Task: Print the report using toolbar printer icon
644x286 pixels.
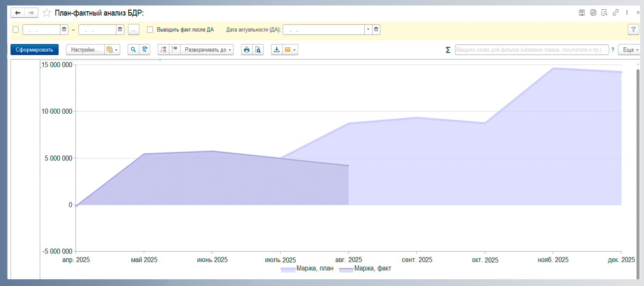Action: [246, 50]
